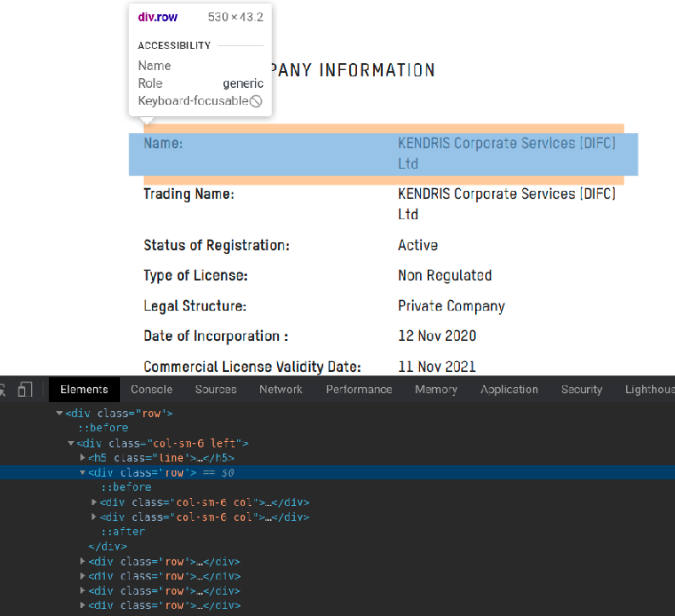
Task: Click the 'Date of Incorporation :' label
Action: (x=216, y=336)
